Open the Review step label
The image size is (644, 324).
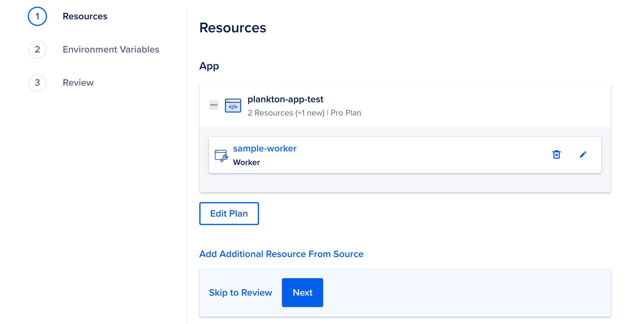click(x=78, y=83)
